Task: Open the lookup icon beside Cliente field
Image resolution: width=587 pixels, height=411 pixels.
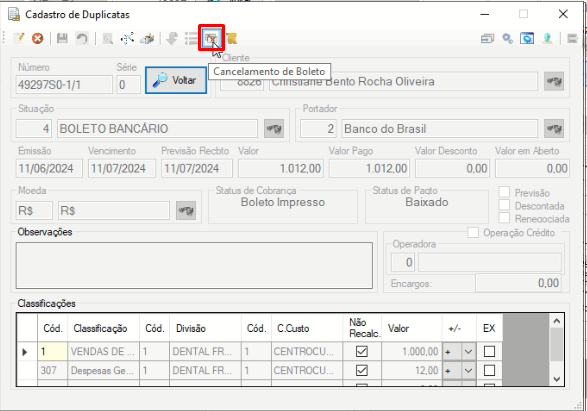Action: coord(554,81)
